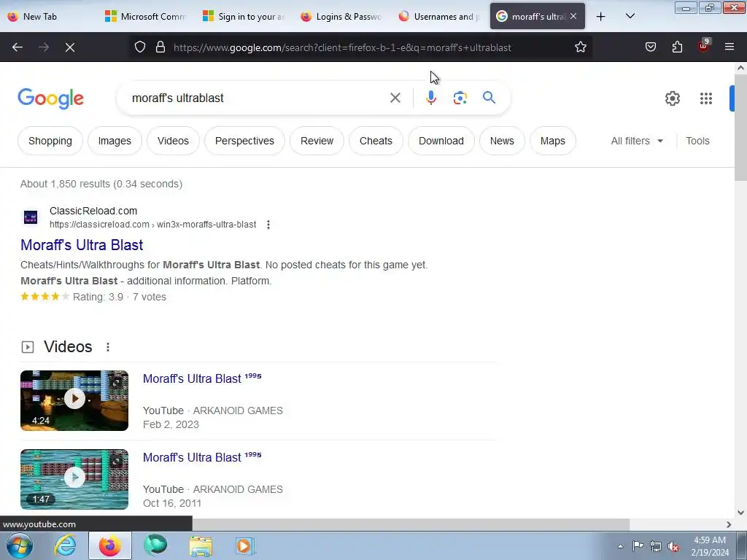
Task: Click vertical page scrollbar thumb
Action: tap(740, 128)
